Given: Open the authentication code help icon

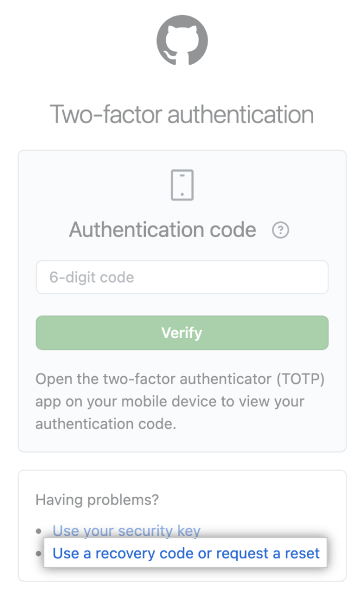Looking at the screenshot, I should (281, 231).
